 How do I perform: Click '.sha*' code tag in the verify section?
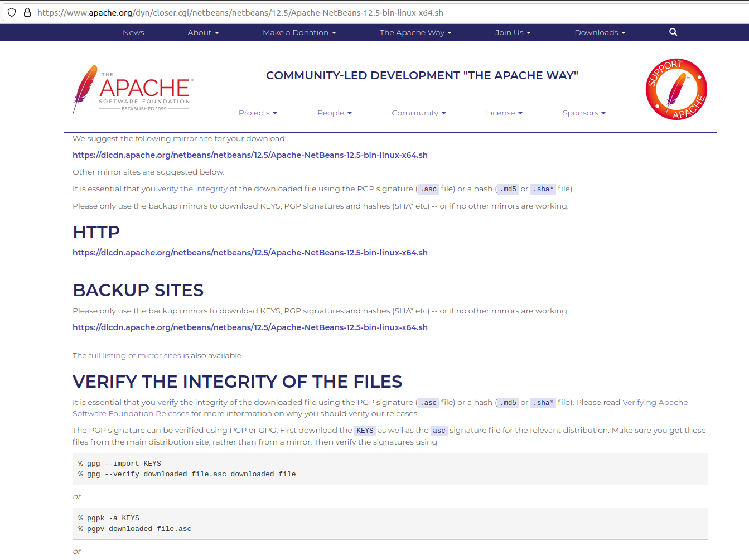click(543, 403)
